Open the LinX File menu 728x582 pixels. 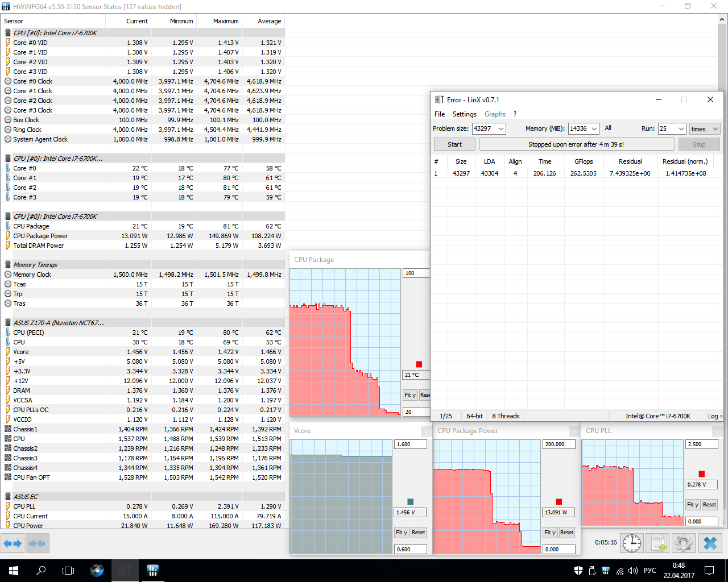coord(440,114)
